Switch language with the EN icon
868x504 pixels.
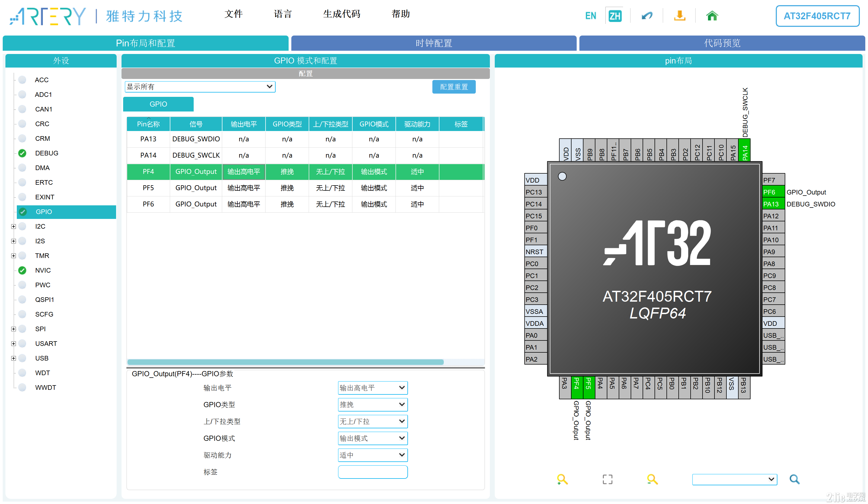(591, 16)
